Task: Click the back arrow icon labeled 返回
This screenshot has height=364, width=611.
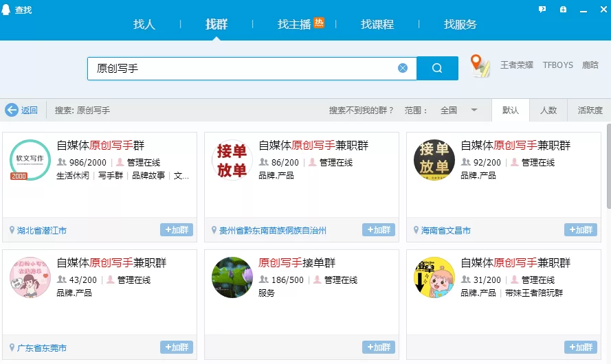Action: [x=12, y=110]
